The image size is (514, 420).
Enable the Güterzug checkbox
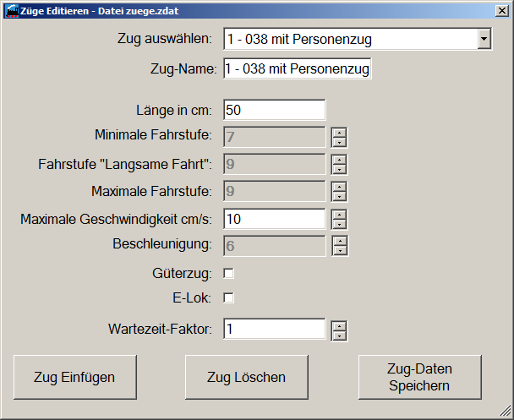click(228, 273)
